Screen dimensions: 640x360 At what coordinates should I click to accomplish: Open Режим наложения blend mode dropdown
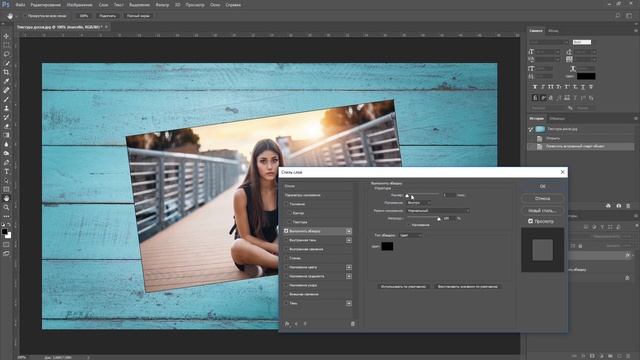point(438,211)
